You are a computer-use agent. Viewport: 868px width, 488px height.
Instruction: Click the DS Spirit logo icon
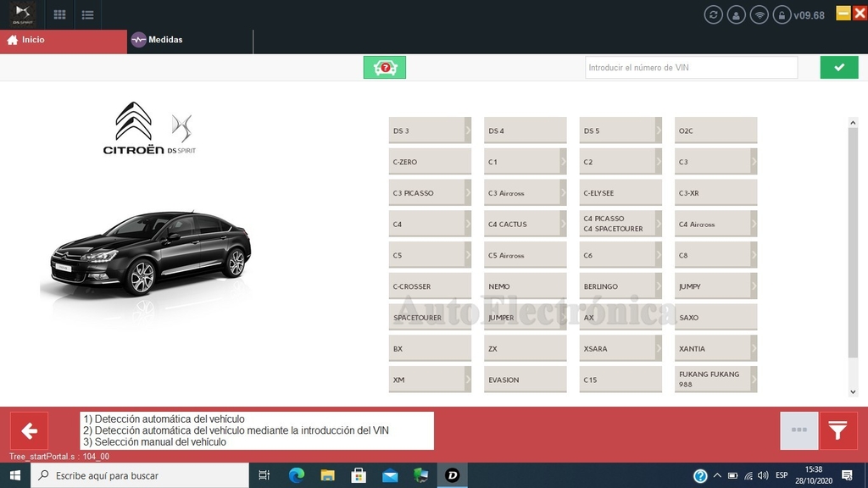23,14
